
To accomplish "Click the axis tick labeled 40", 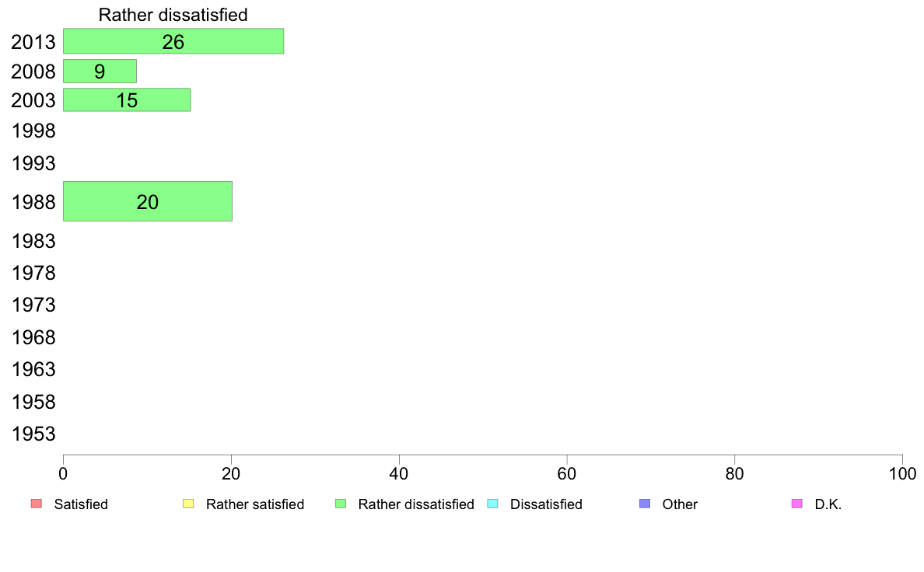I will tap(399, 473).
